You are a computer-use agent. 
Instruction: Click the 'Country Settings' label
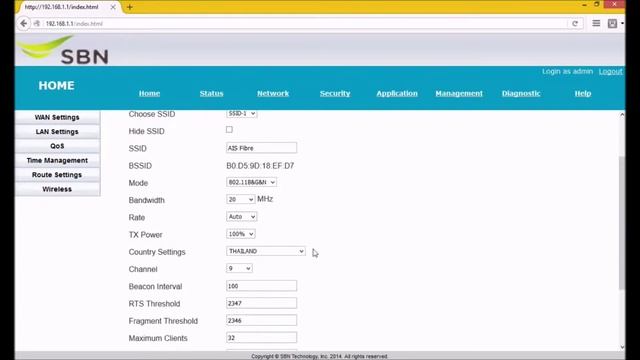[x=157, y=252]
